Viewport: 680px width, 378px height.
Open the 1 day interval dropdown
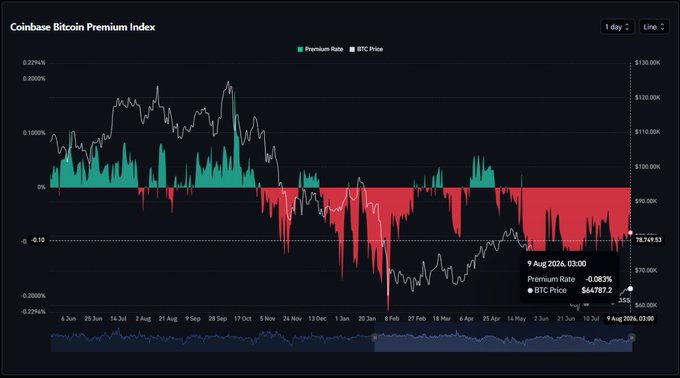click(x=617, y=27)
